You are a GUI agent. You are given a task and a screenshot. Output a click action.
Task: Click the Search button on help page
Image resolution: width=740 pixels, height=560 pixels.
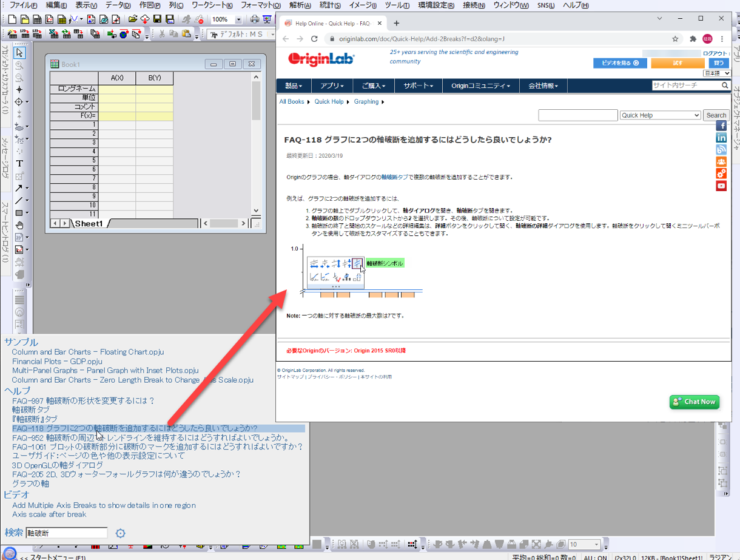tap(716, 115)
